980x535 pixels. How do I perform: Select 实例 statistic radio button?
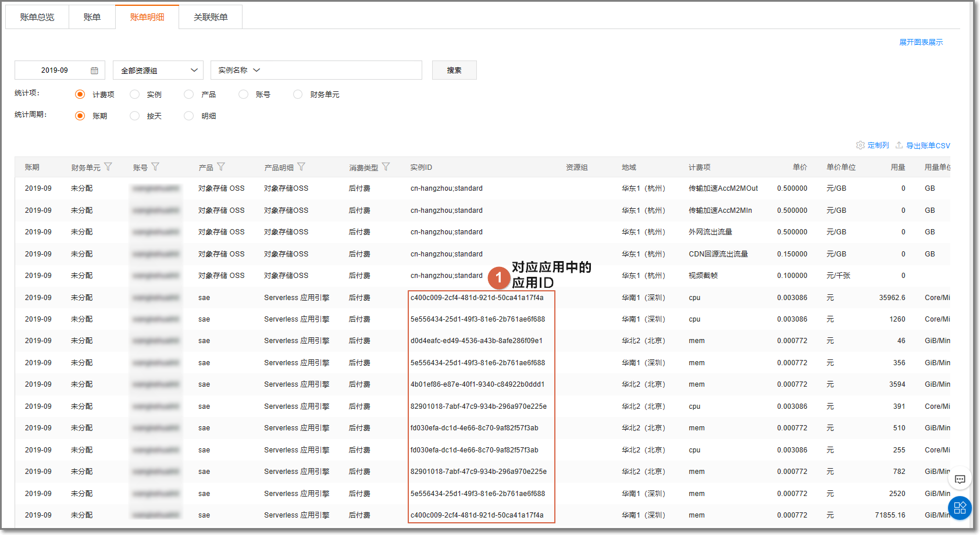click(x=135, y=94)
